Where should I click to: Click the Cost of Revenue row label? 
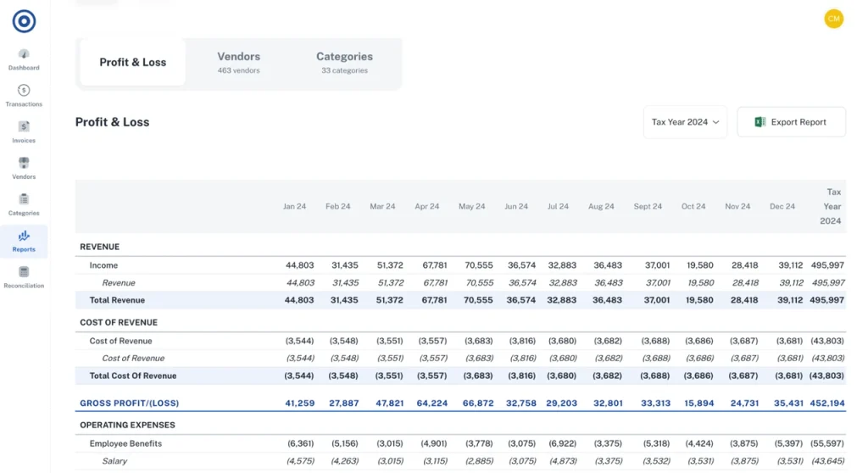[x=120, y=341]
